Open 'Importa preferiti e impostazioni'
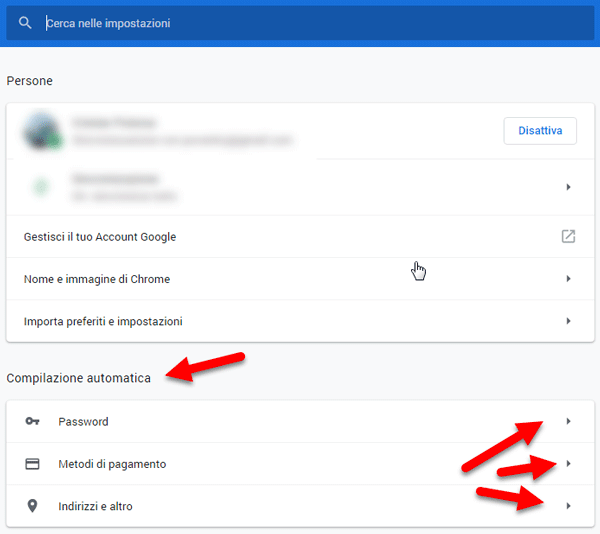The width and height of the screenshot is (600, 534). coord(300,321)
